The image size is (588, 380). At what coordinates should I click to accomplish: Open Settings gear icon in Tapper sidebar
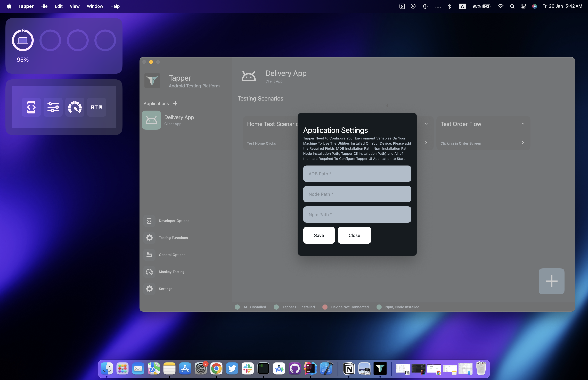click(x=149, y=289)
